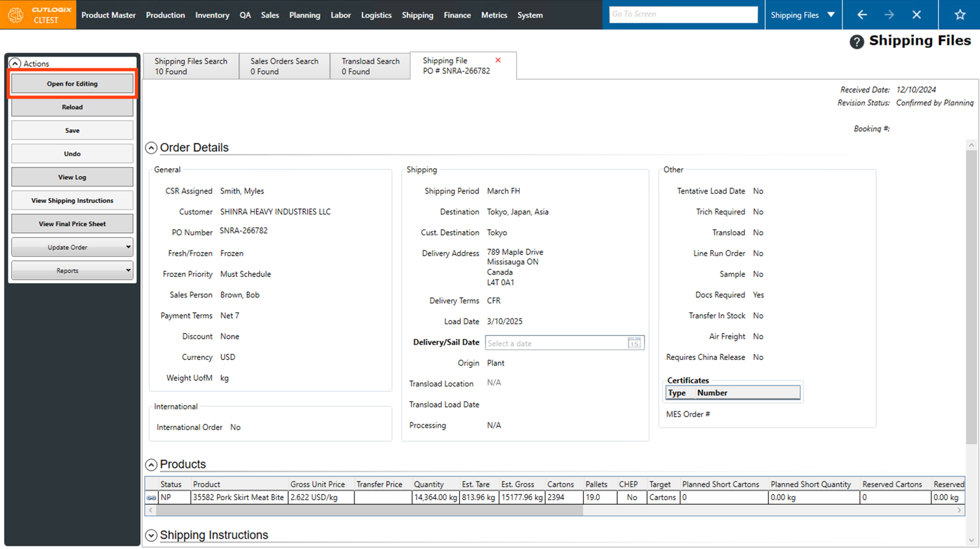Click the forward navigation arrow
980x549 pixels.
889,14
